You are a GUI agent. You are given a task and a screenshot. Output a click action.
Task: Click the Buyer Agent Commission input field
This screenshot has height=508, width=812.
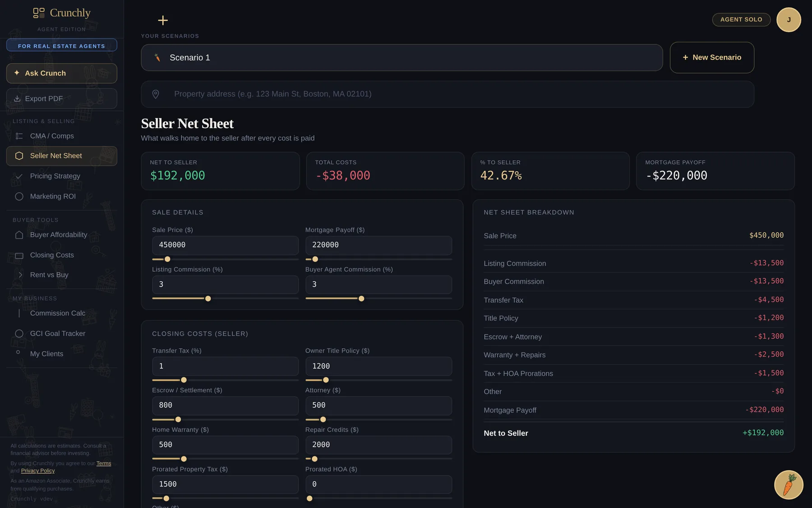click(x=378, y=284)
